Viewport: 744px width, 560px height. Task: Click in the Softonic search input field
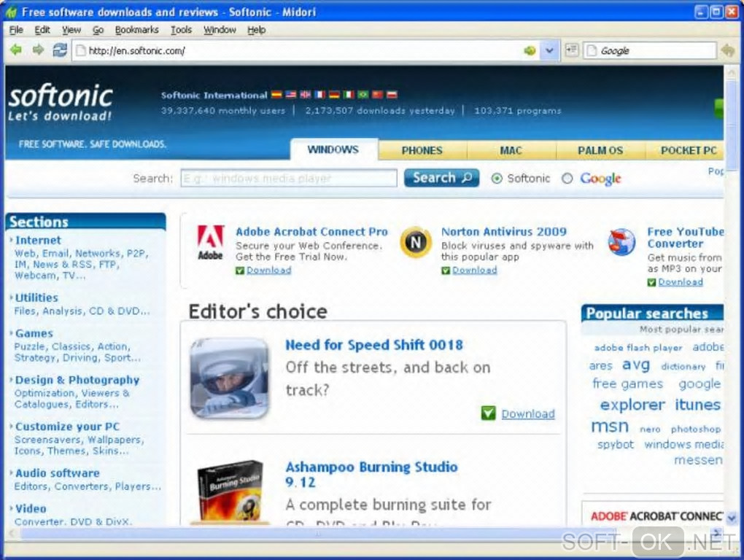coord(289,179)
